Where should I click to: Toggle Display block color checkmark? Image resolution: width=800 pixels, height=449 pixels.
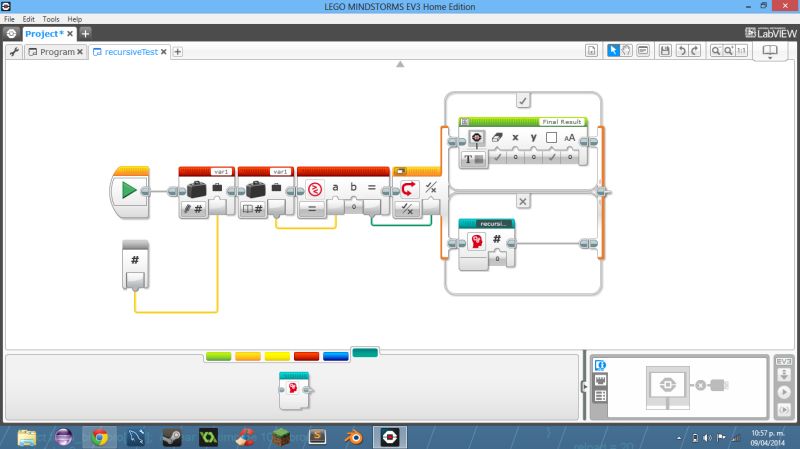coord(552,157)
